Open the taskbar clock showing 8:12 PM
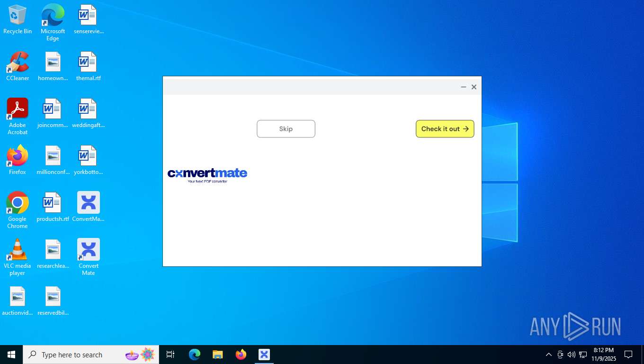644x364 pixels. 604,355
